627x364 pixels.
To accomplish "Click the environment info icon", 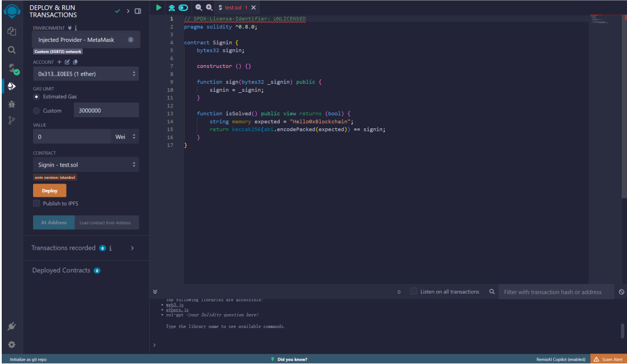I will [75, 28].
